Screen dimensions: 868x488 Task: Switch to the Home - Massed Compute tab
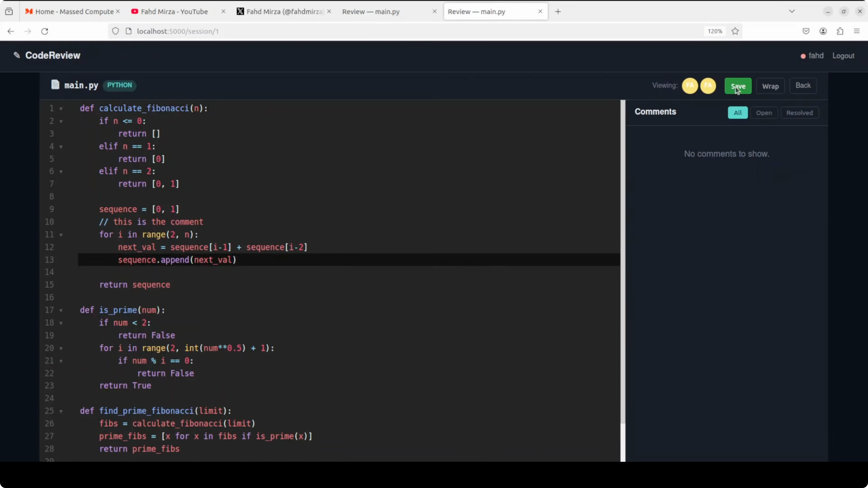coord(74,12)
